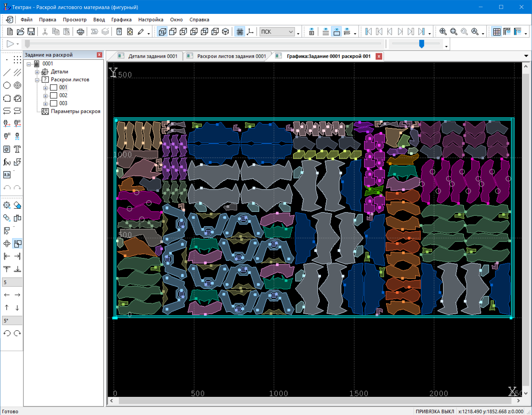Select the circle drawing tool

[x=7, y=85]
